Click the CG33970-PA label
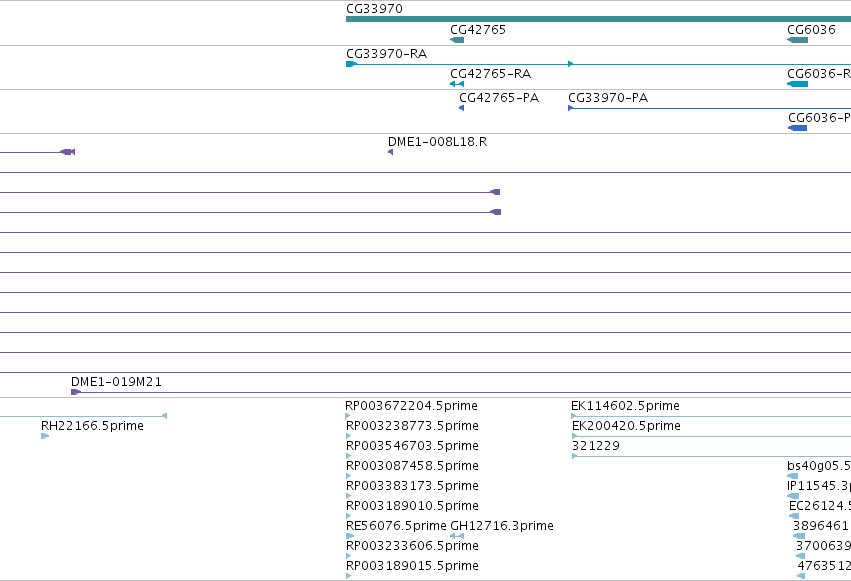The image size is (851, 581). [608, 98]
